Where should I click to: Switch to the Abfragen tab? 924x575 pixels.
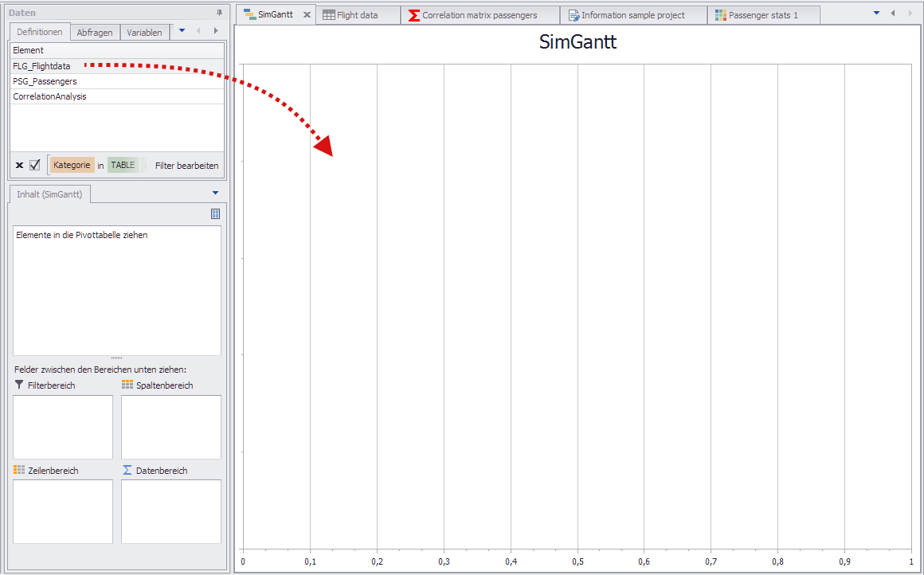tap(95, 32)
